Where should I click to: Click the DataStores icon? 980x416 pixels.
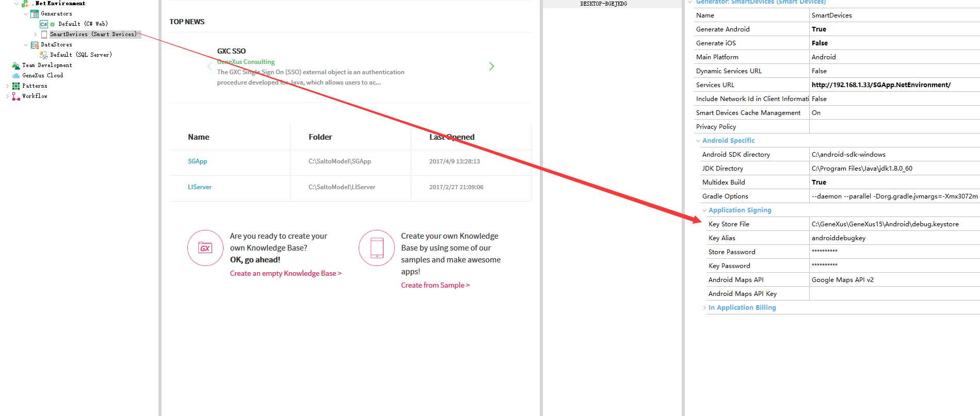point(35,45)
